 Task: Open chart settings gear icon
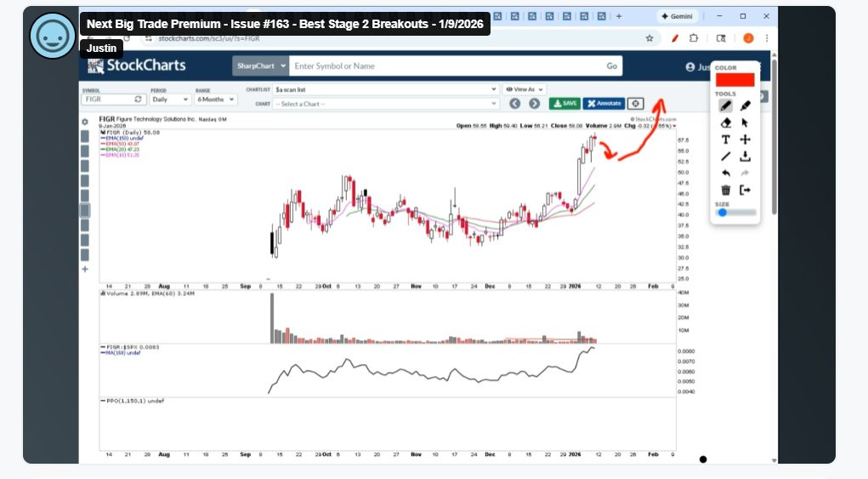click(x=85, y=122)
